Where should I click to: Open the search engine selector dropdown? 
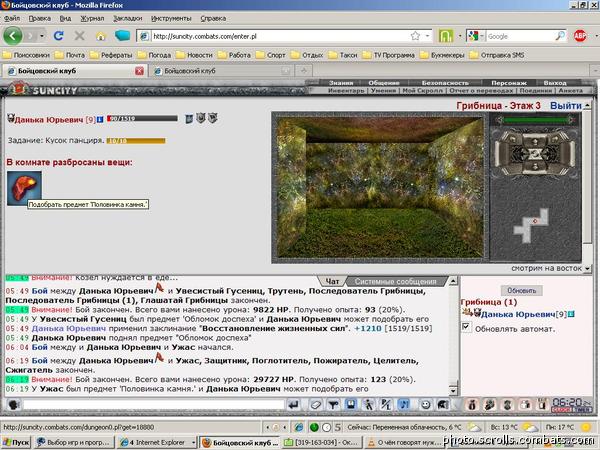click(482, 36)
